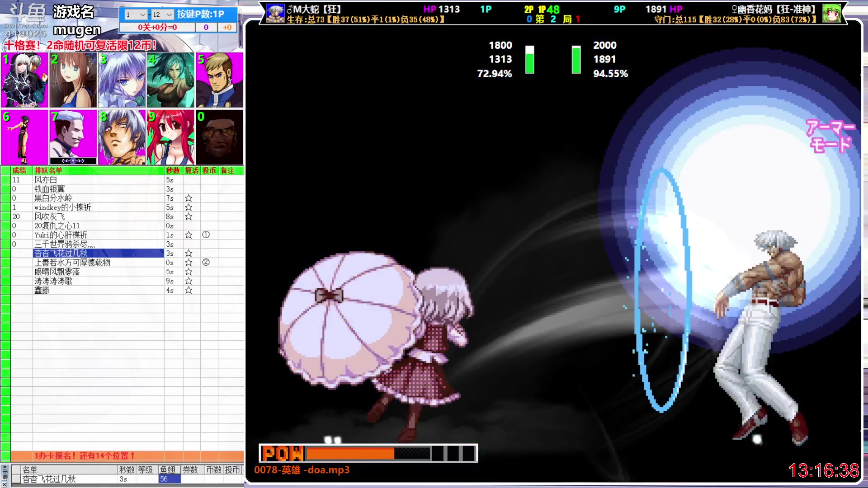Click the revive star for windkey的小楪祈

189,207
